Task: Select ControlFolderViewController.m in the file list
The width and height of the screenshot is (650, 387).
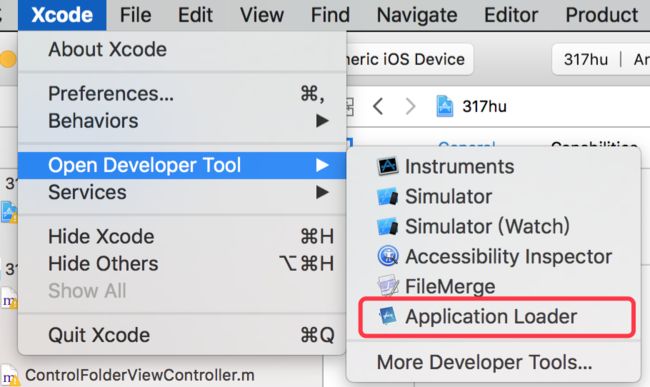Action: [x=139, y=375]
